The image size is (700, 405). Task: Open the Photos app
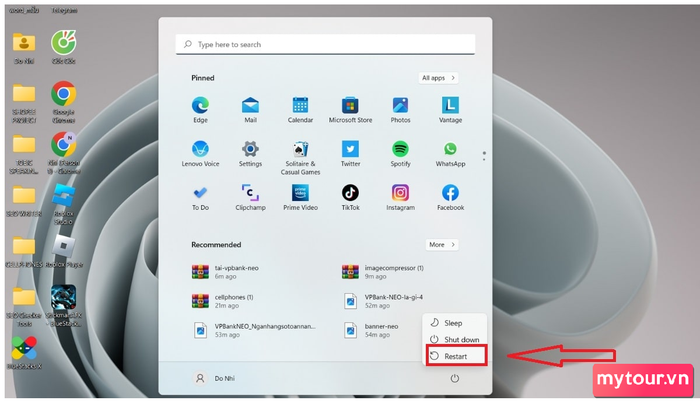[x=400, y=109]
